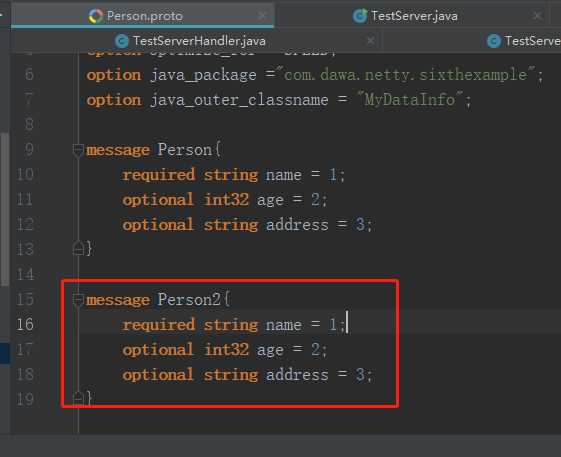This screenshot has width=561, height=457.
Task: Click the "Person" message name on line 9
Action: pos(185,150)
